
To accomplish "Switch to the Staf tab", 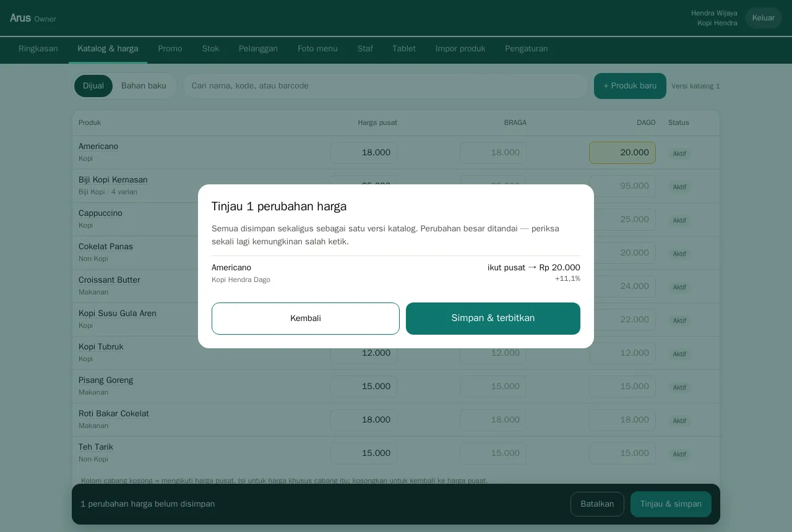I will 365,49.
